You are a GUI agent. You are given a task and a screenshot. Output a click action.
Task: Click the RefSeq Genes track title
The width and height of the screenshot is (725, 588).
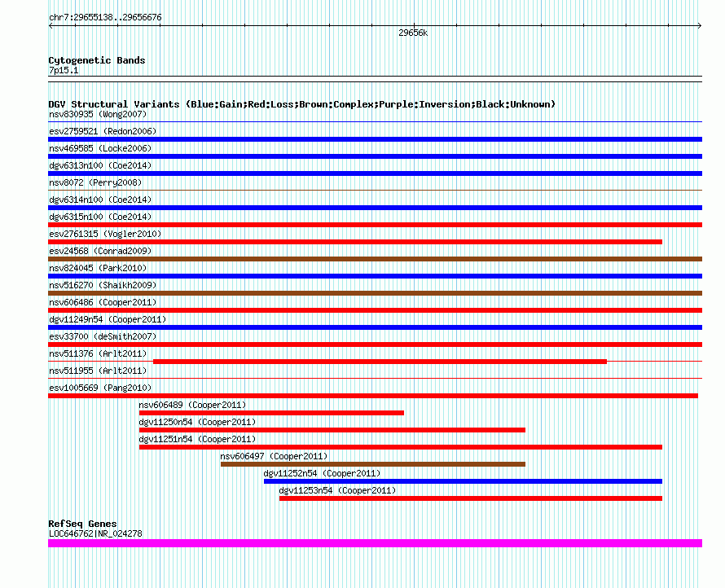click(x=82, y=524)
